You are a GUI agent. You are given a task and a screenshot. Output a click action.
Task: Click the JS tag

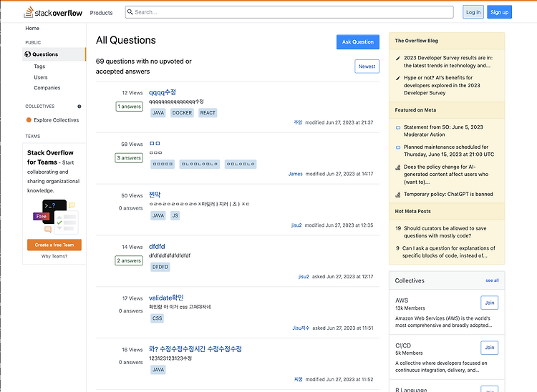pyautogui.click(x=175, y=216)
